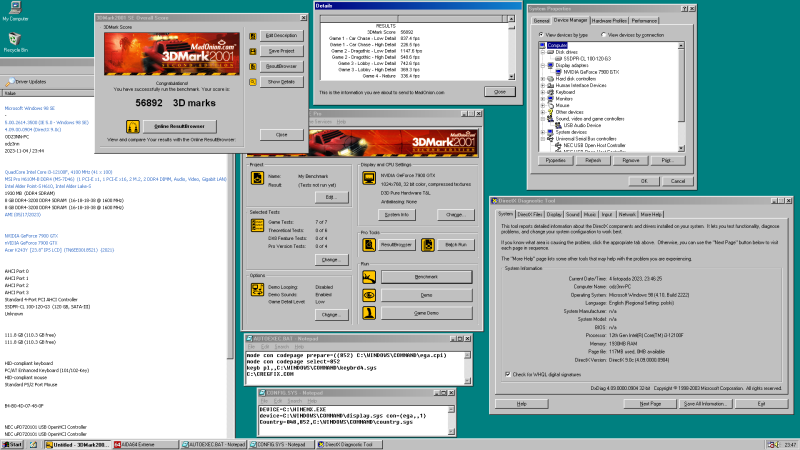The height and width of the screenshot is (450, 800).
Task: Click the Start button on taskbar
Action: click(13, 445)
